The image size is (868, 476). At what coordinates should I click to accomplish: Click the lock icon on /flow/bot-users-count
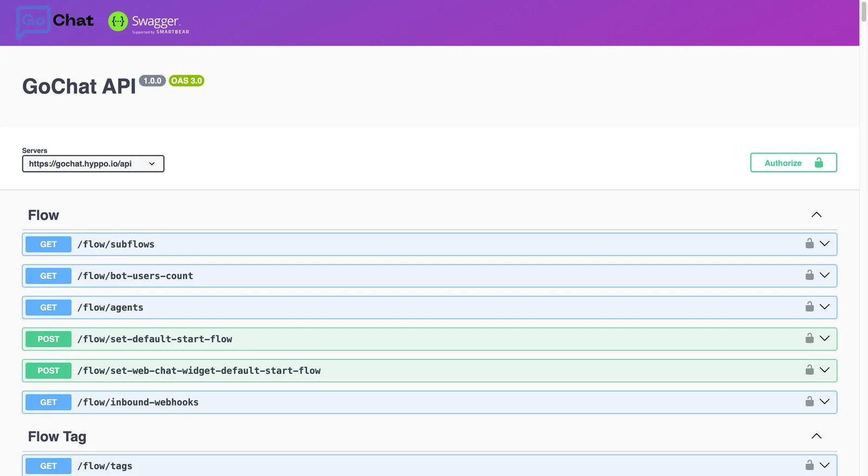809,275
